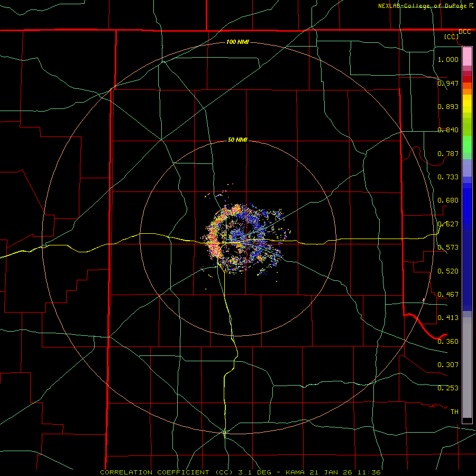The height and width of the screenshot is (476, 476).
Task: Click the 0.307 legend value
Action: 448,365
